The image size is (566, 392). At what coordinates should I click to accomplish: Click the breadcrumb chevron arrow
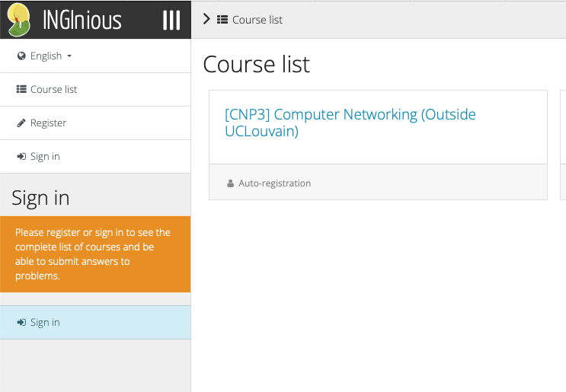[206, 19]
